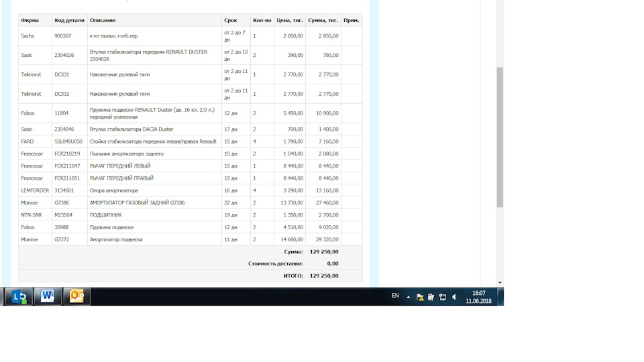Select part code "DC332"
This screenshot has width=644, height=362.
pos(62,94)
